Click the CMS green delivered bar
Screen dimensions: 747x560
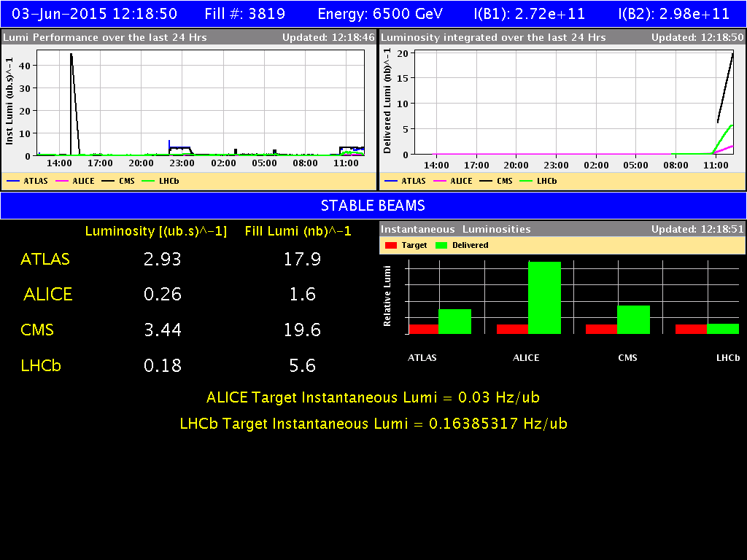(x=634, y=319)
